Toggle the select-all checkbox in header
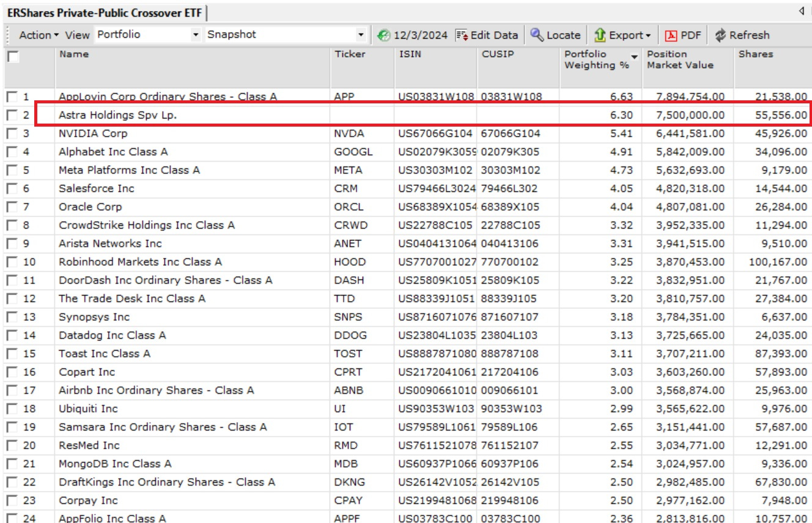The height and width of the screenshot is (523, 812). point(13,57)
